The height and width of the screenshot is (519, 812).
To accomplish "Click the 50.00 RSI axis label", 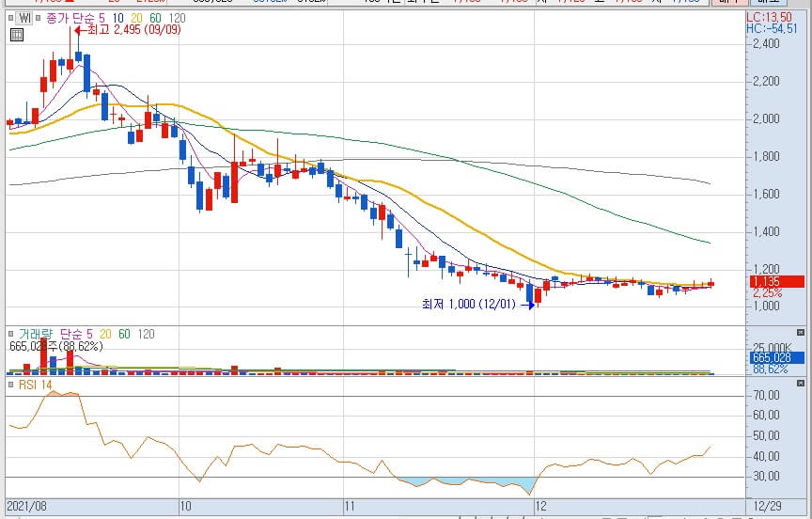I will click(767, 435).
